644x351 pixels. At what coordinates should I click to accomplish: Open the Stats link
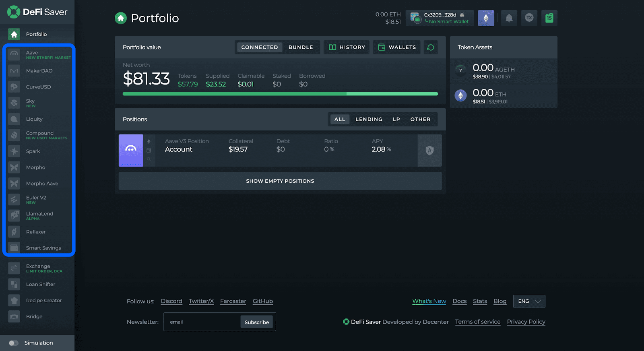point(480,301)
